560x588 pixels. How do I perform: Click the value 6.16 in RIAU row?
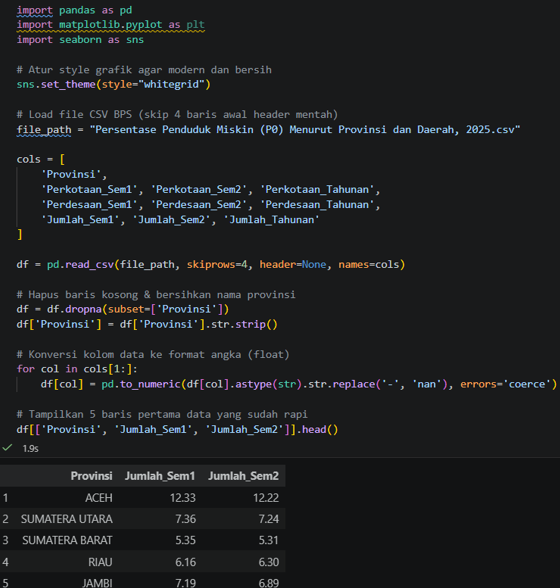[x=186, y=562]
